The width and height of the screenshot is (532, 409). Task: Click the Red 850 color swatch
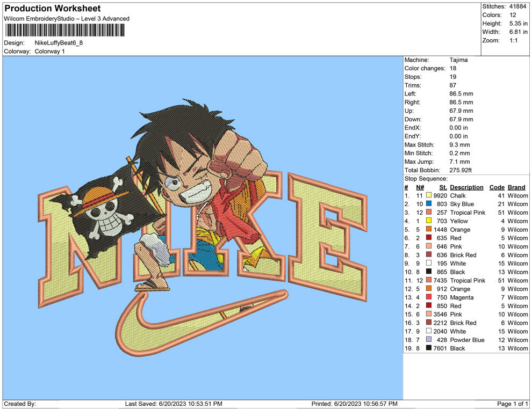429,305
